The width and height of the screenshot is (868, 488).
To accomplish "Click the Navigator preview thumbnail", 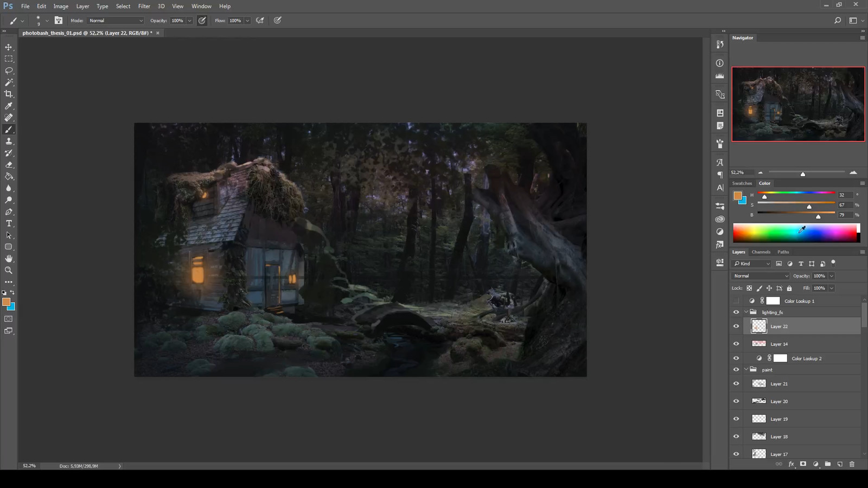I will click(798, 104).
